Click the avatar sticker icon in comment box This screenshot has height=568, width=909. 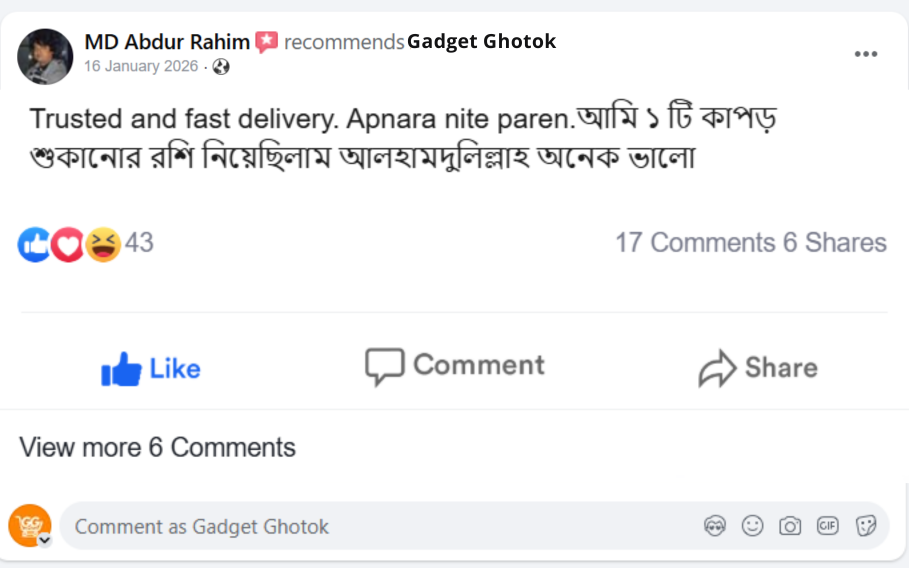715,526
